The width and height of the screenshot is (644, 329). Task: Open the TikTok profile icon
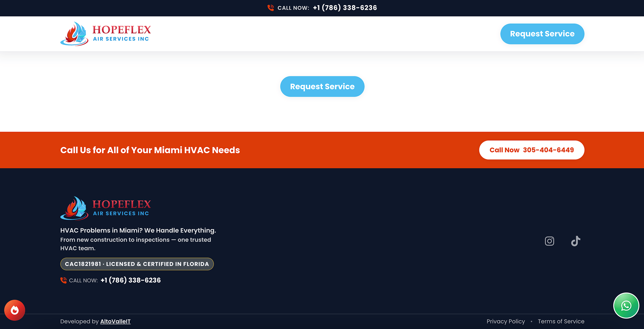[576, 241]
